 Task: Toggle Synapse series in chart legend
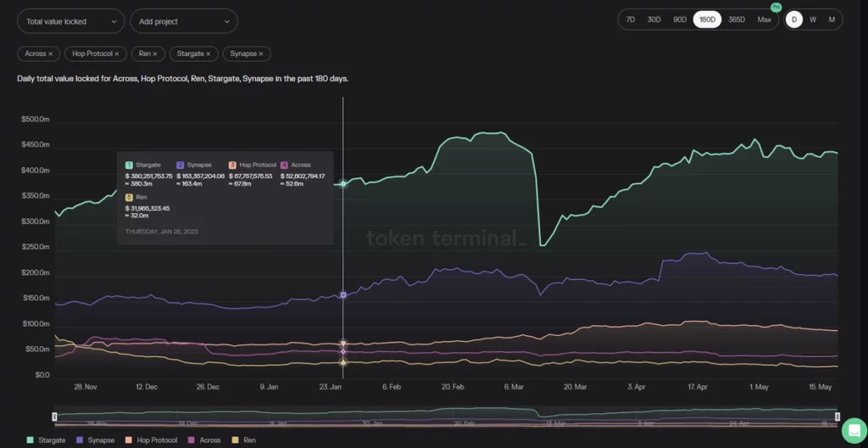click(x=97, y=440)
